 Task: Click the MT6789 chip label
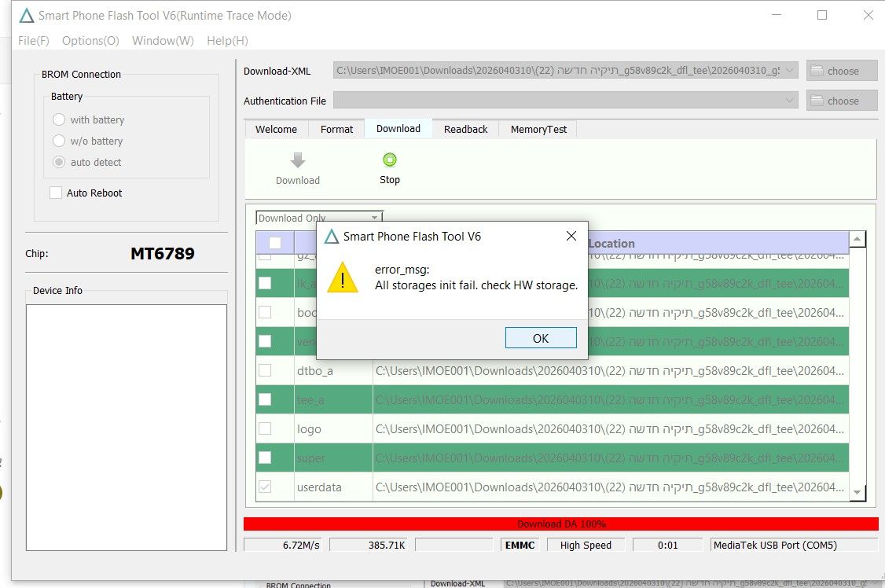[x=163, y=253]
